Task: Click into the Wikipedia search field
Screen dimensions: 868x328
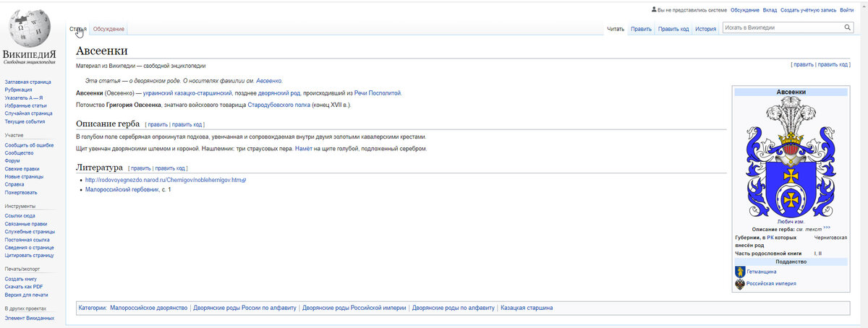Action: coord(781,27)
